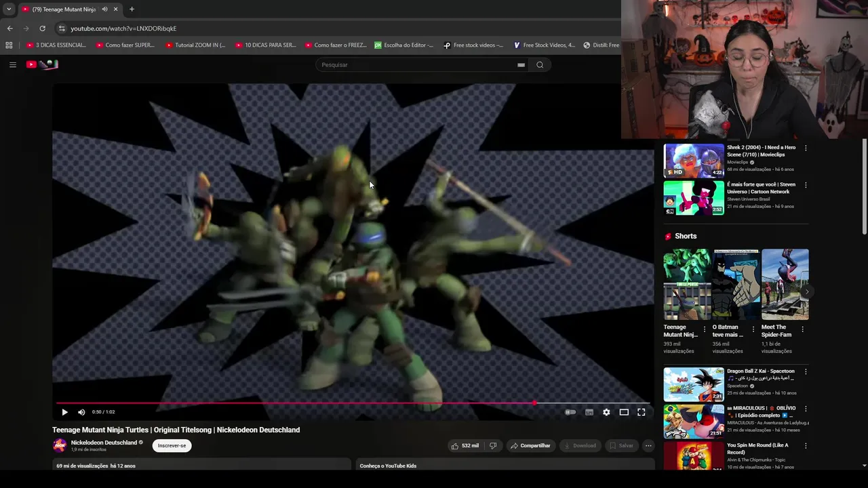The height and width of the screenshot is (488, 868).
Task: Open a new browser tab
Action: [132, 9]
